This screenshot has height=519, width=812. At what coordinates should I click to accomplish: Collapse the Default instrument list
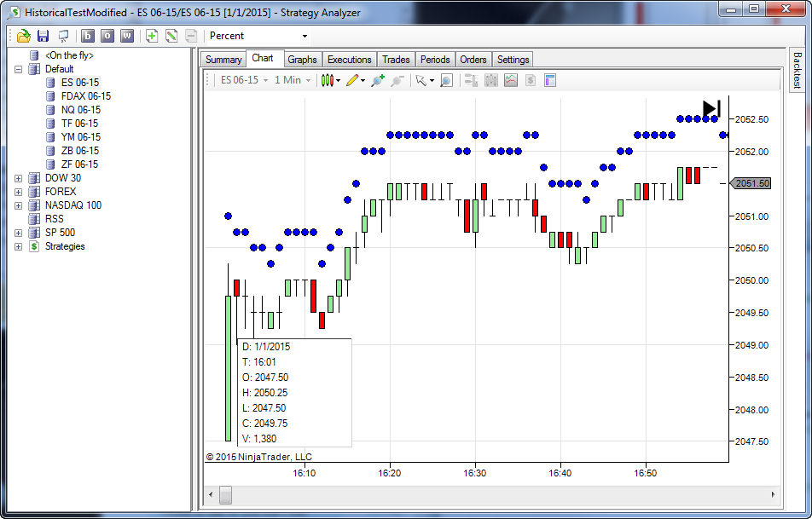18,69
